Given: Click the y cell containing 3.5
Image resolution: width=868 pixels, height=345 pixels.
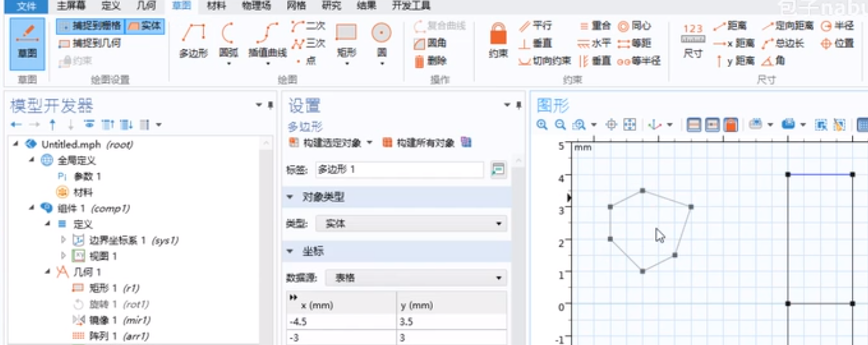Looking at the screenshot, I should point(452,321).
